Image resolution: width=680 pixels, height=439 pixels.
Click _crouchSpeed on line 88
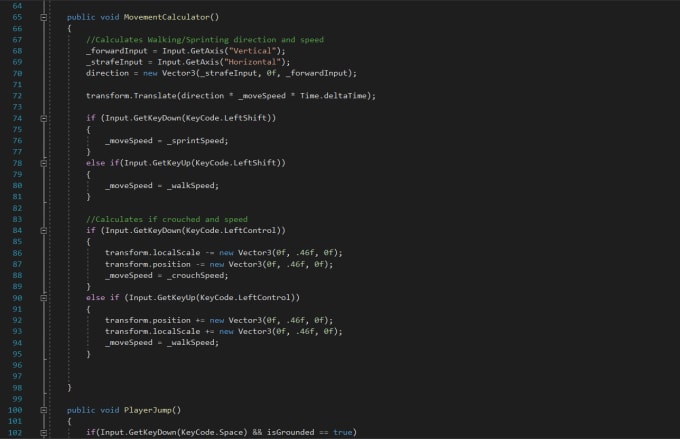coord(195,275)
